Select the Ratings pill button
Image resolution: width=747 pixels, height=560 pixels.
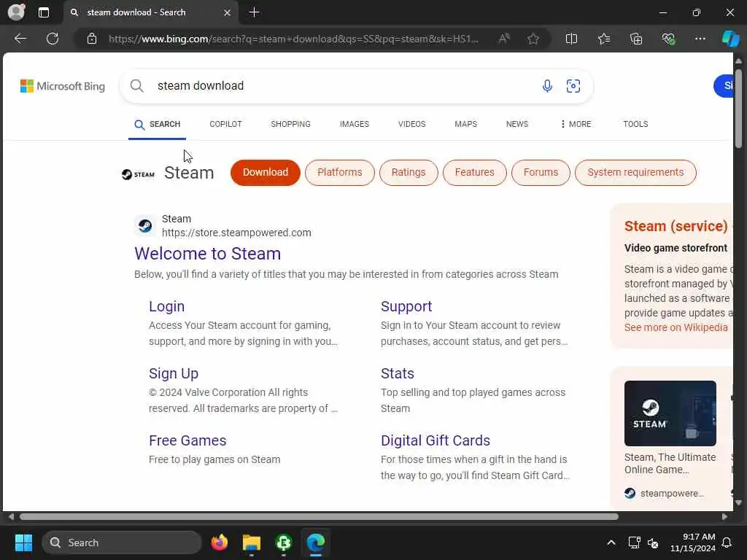click(x=409, y=172)
